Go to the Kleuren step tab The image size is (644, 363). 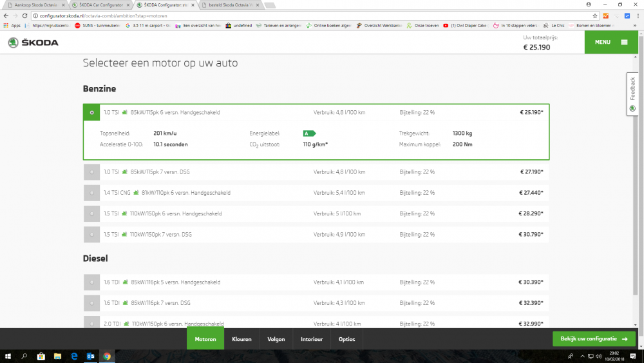coord(241,339)
